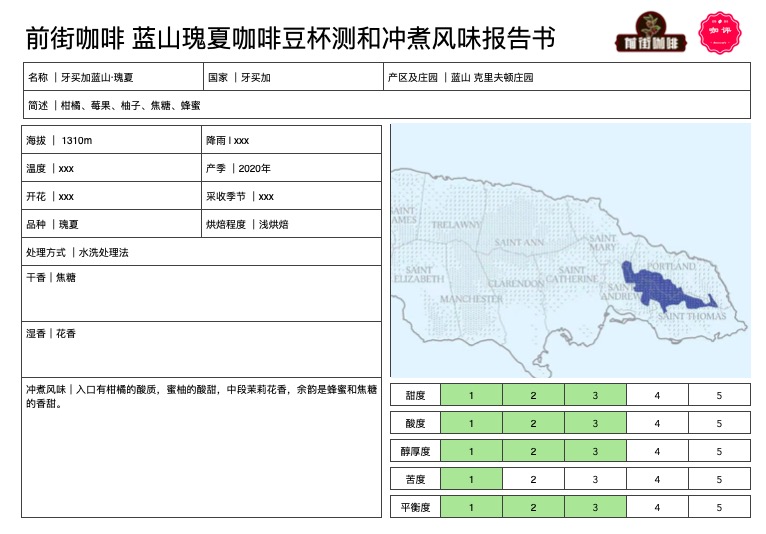Click the 简述 flavor summary row
This screenshot has width=766, height=534.
pyautogui.click(x=386, y=105)
